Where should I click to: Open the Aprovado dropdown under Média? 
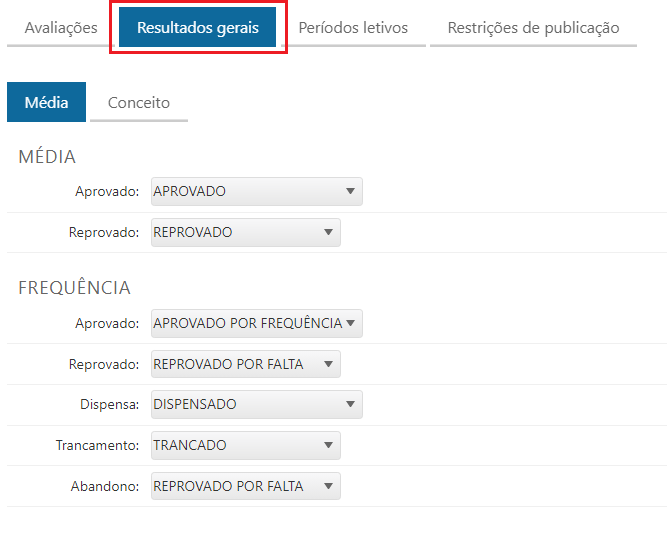point(256,192)
